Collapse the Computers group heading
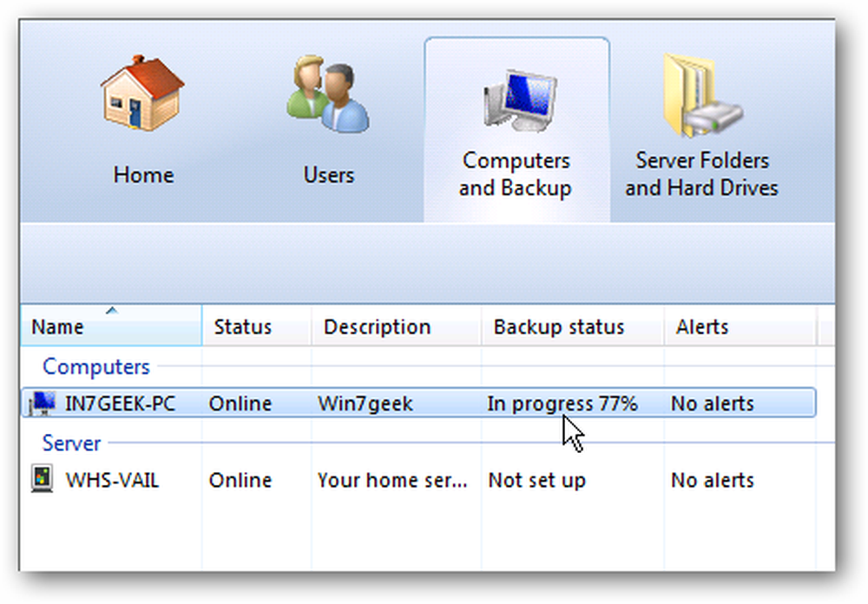The width and height of the screenshot is (868, 604). click(x=96, y=366)
